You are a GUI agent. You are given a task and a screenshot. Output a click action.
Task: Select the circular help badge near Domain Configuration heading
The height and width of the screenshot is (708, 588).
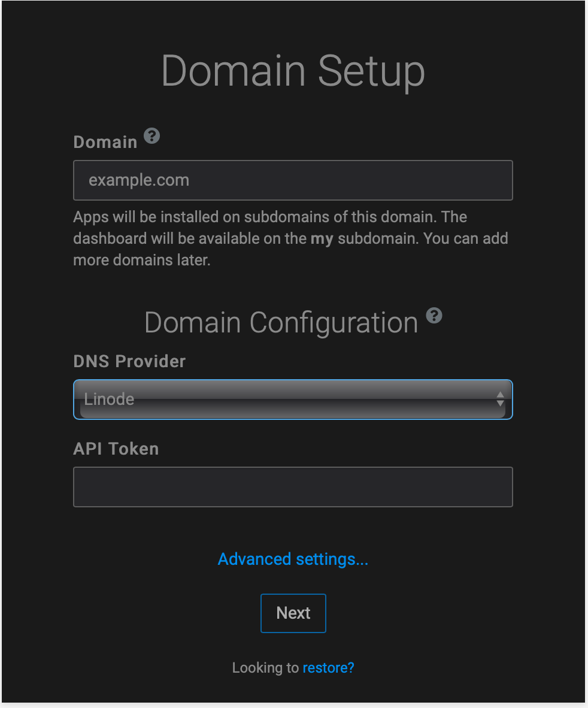pyautogui.click(x=435, y=316)
